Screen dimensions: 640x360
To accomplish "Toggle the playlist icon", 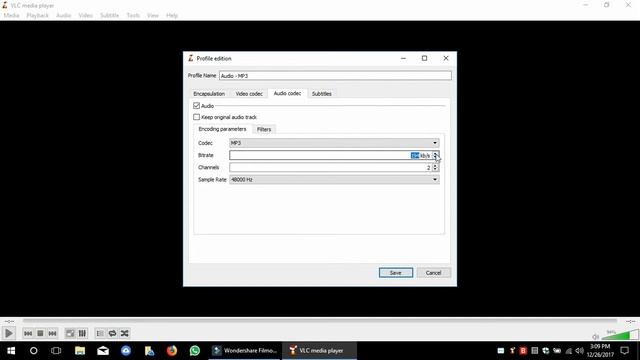I will [x=100, y=333].
